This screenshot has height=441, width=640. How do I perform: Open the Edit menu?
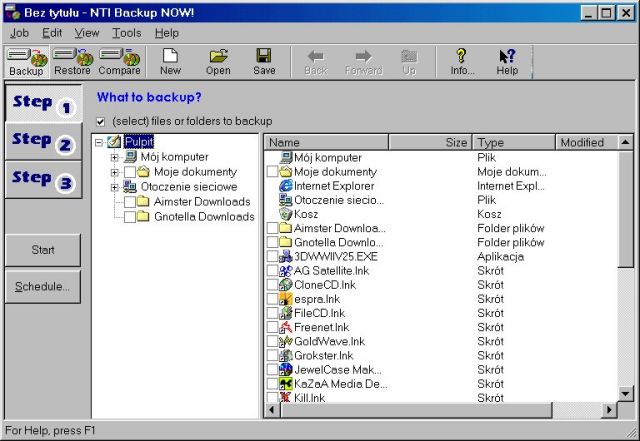tap(52, 33)
